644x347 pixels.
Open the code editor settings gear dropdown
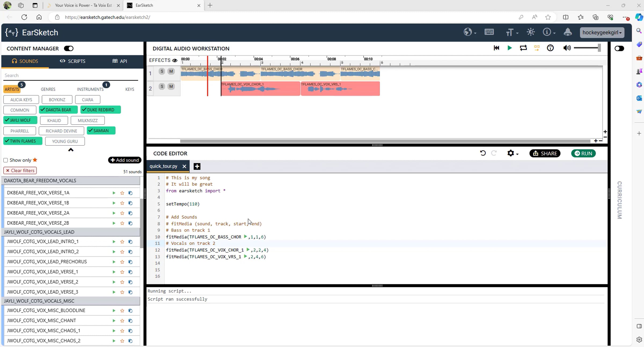tap(512, 153)
